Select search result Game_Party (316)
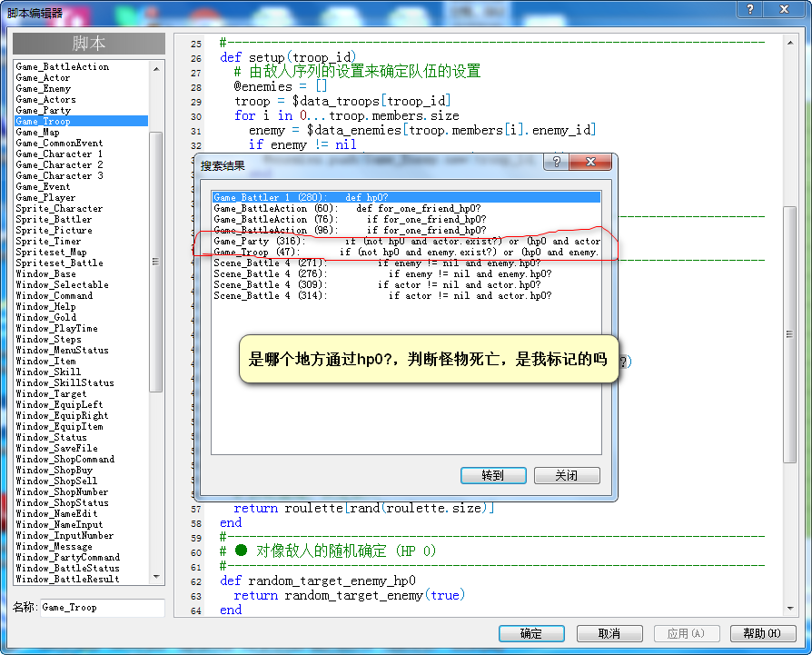This screenshot has width=812, height=655. (407, 241)
